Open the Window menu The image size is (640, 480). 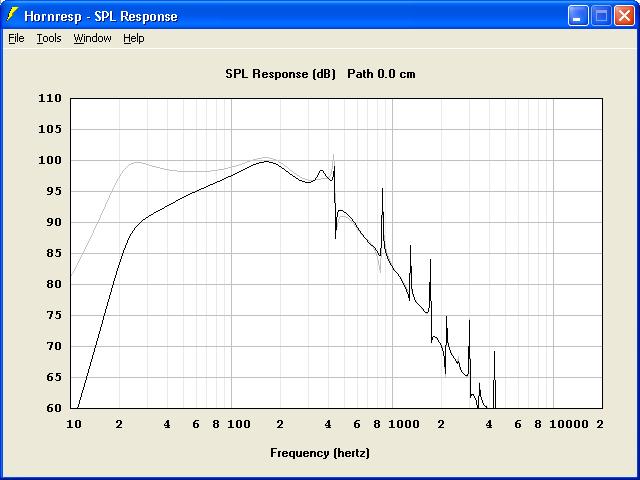(x=92, y=38)
